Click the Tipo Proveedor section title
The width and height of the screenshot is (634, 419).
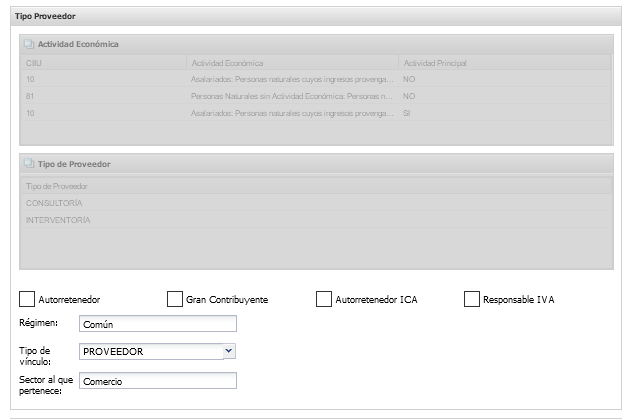pos(45,17)
